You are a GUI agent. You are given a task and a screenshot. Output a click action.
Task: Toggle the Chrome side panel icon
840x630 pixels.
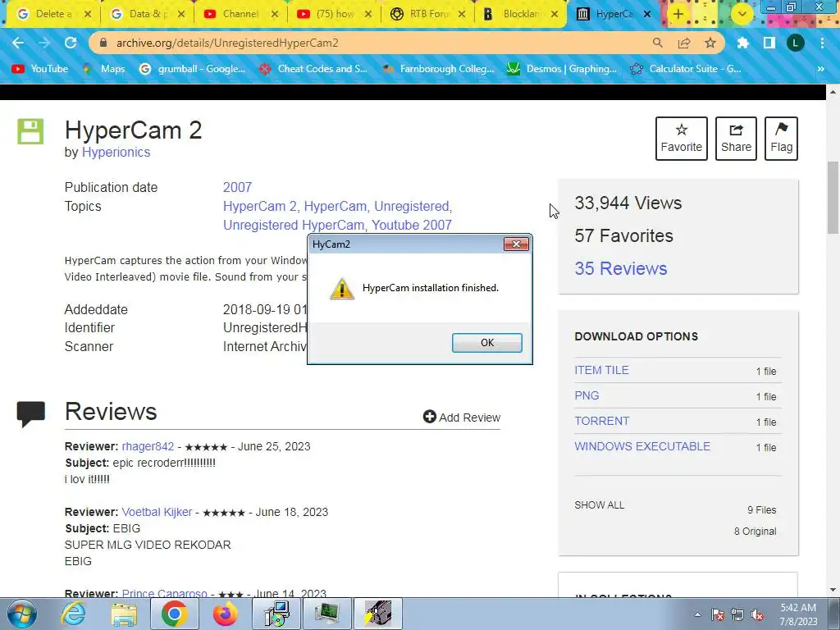(x=769, y=43)
